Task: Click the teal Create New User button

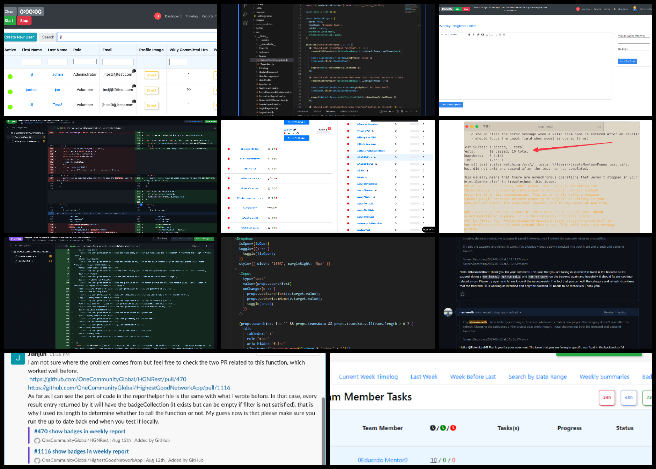Action: (20, 37)
